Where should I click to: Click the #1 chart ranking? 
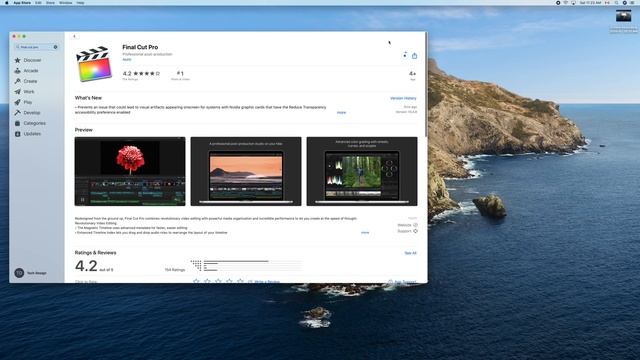[x=180, y=75]
